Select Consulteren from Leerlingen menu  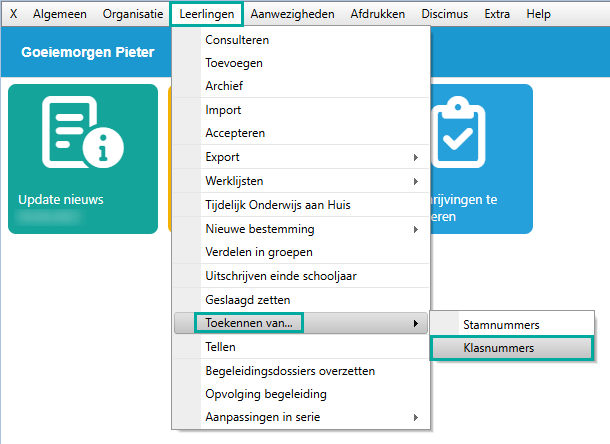[x=237, y=40]
